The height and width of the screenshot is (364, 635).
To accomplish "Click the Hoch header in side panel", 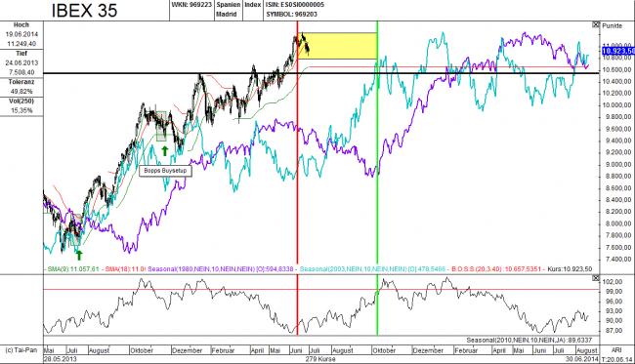I will (x=21, y=25).
